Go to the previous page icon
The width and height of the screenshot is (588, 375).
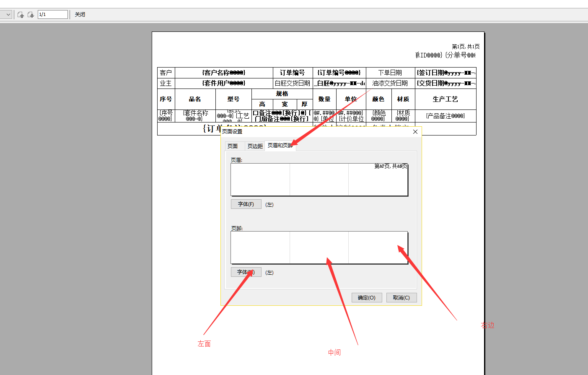click(x=21, y=15)
